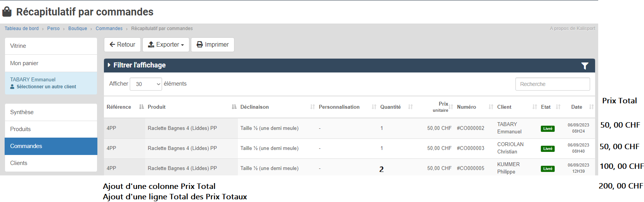
Task: Open Tableau de bord breadcrumb link
Action: tap(22, 29)
